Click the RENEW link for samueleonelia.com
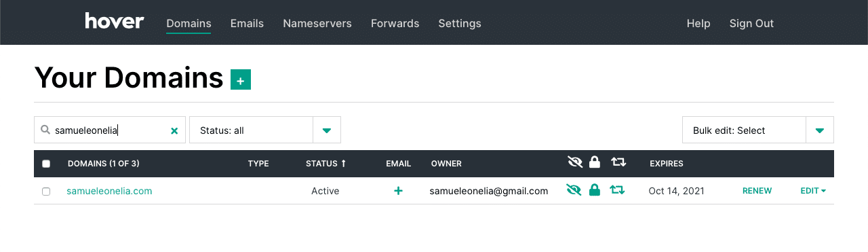 pos(757,191)
